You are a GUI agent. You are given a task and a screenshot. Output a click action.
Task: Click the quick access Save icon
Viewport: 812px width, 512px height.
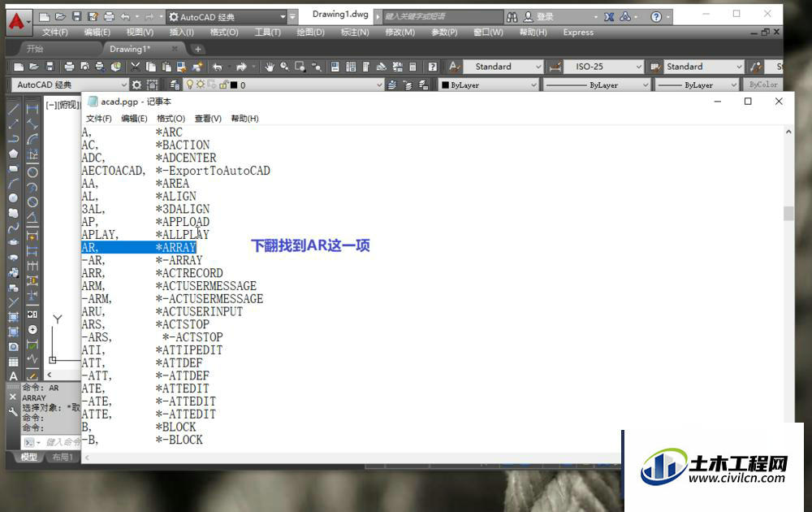point(76,17)
